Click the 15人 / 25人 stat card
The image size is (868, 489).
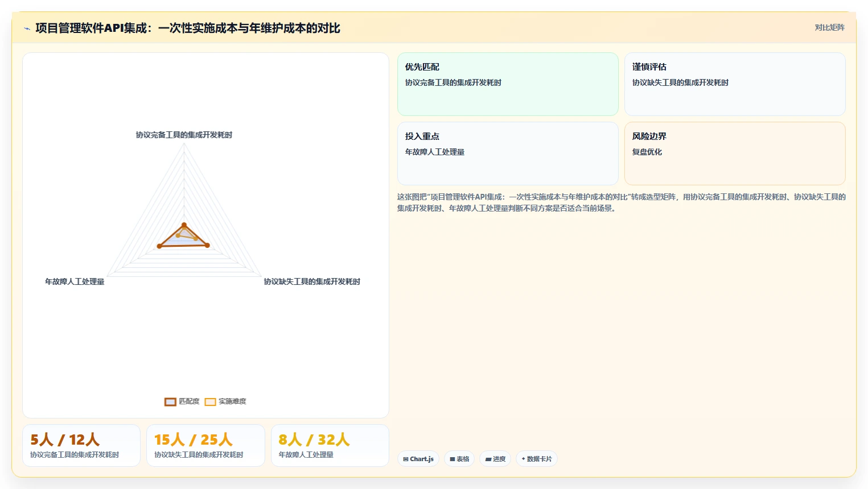click(x=205, y=446)
